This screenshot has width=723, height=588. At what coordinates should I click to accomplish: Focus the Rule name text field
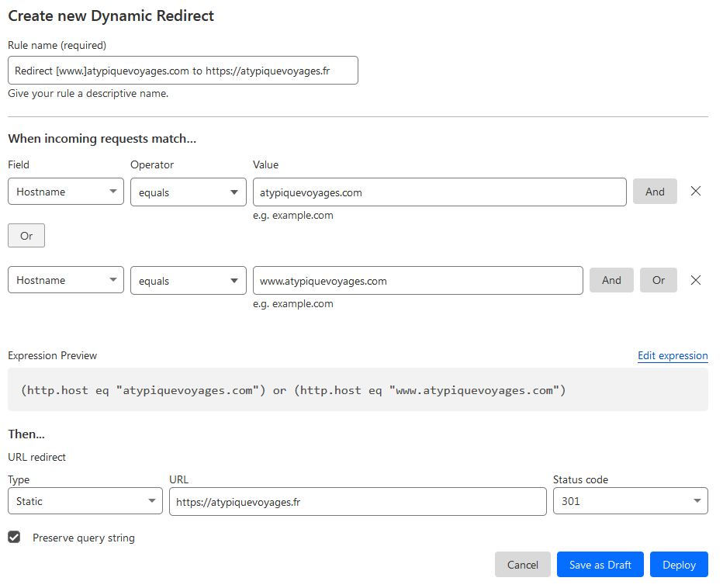[x=183, y=70]
